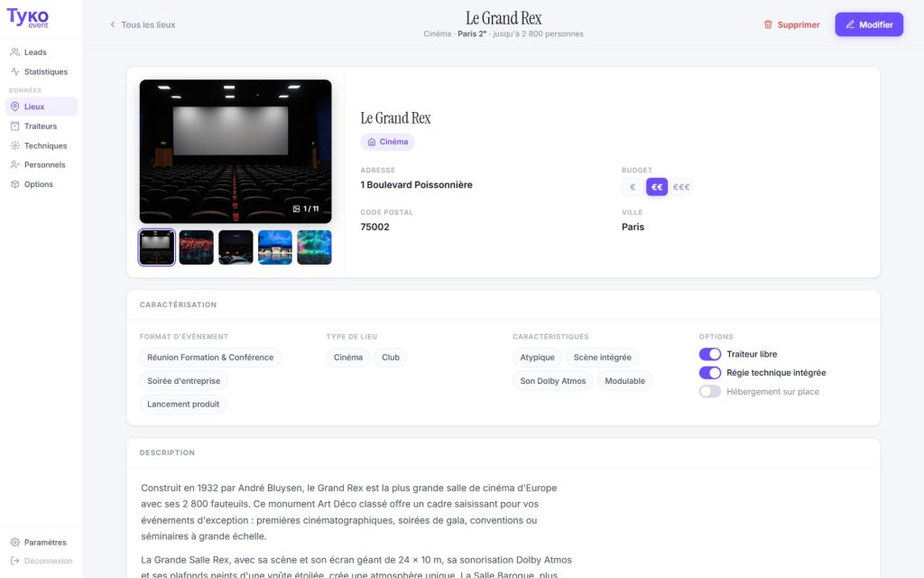The image size is (924, 578).
Task: Click the Lancement produit tag
Action: [183, 404]
